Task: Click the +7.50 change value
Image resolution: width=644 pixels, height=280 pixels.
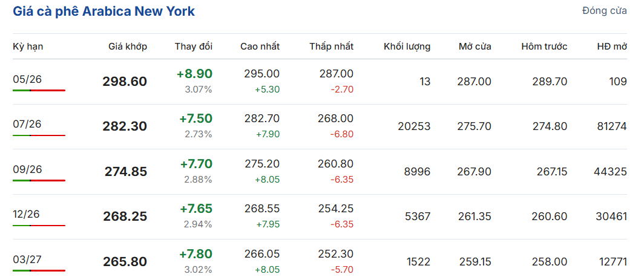Action: coord(196,119)
